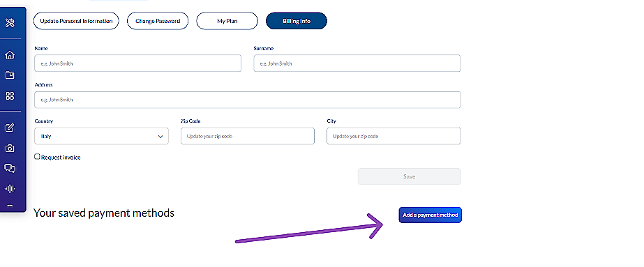Enable the Request invoice checkbox
This screenshot has height=267, width=644.
[37, 157]
